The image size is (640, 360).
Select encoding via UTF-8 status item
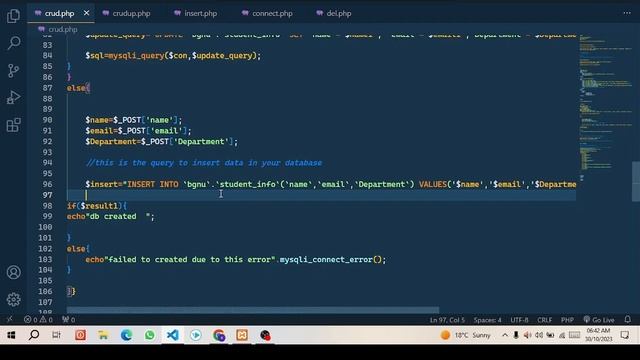519,320
